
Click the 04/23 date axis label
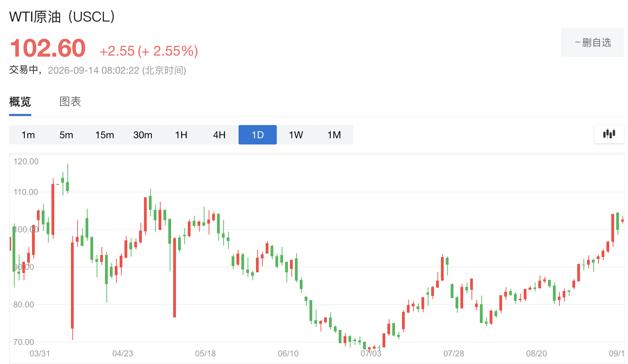123,354
